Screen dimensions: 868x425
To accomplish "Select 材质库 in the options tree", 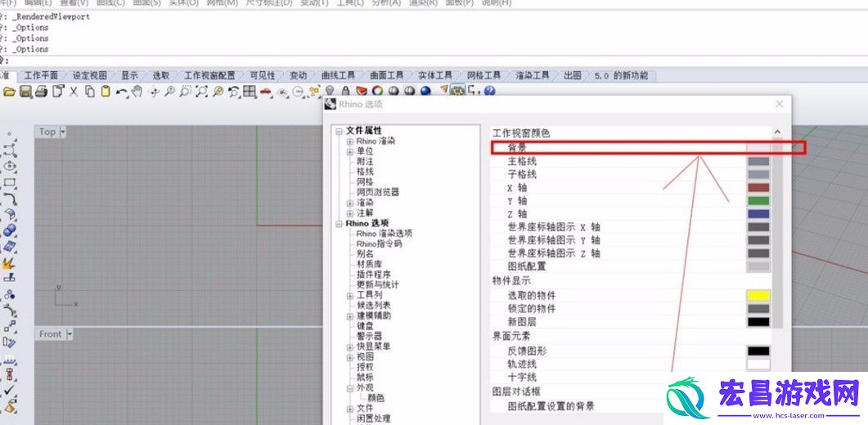I will (x=369, y=265).
